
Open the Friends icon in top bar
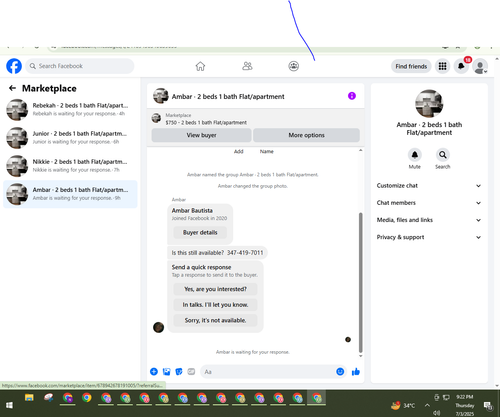point(247,66)
